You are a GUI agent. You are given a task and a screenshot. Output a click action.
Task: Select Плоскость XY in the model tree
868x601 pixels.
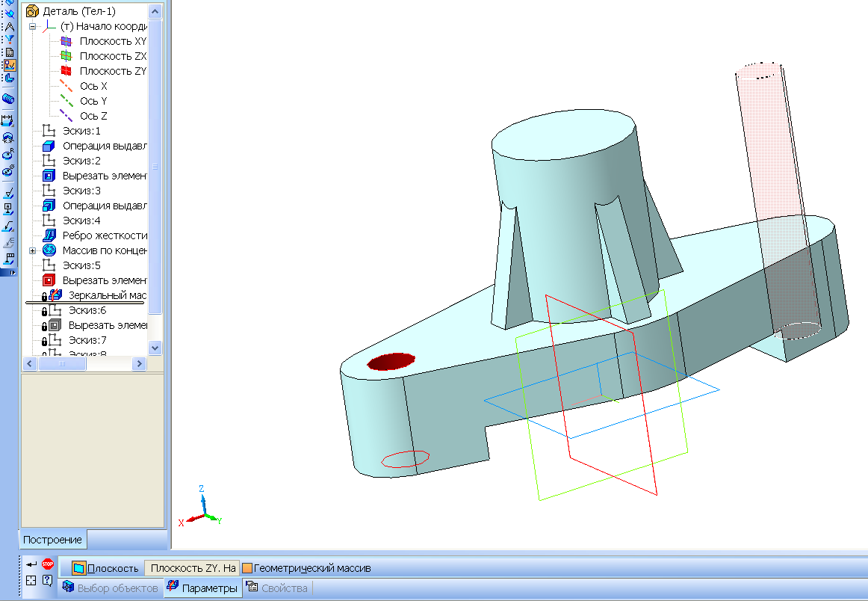(x=113, y=41)
